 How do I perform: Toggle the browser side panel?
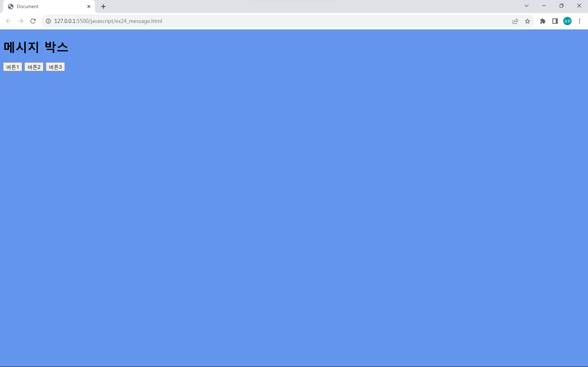point(555,21)
